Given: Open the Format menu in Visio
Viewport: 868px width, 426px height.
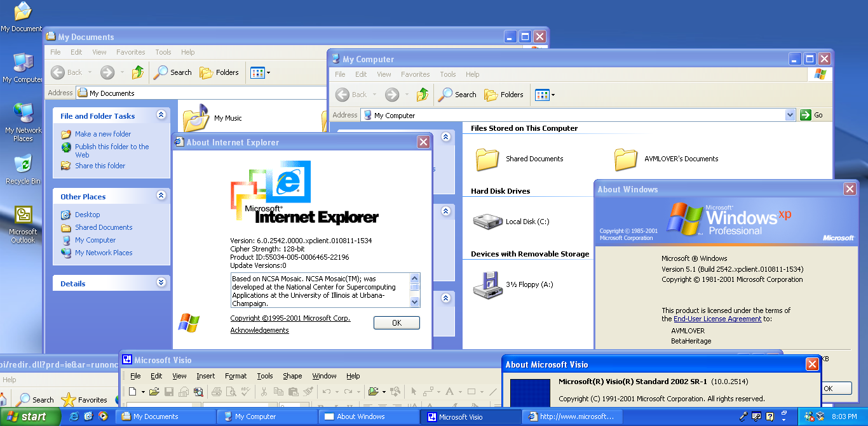Looking at the screenshot, I should pos(236,376).
